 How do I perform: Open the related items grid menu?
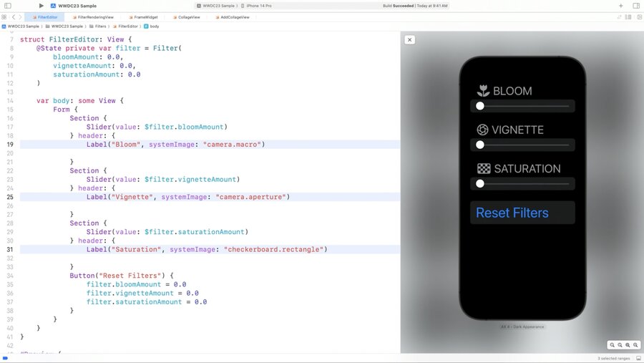[4, 17]
